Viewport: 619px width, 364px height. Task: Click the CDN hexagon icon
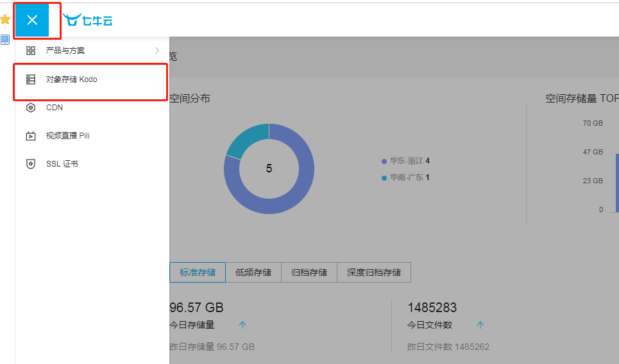[31, 108]
